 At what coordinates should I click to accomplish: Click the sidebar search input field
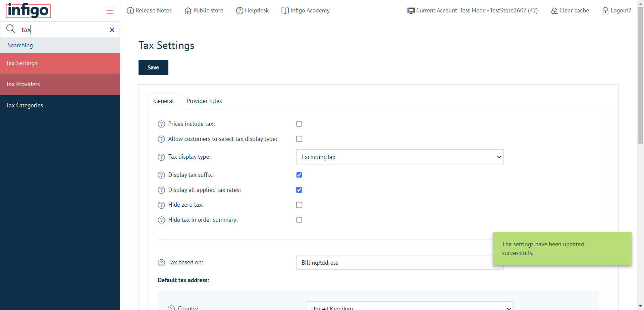click(x=64, y=30)
